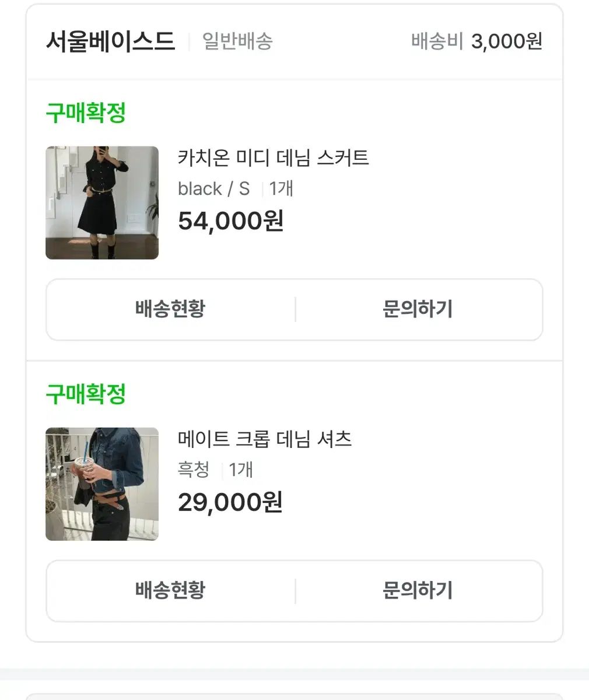
Task: Click the 54,000원 price
Action: pyautogui.click(x=230, y=221)
